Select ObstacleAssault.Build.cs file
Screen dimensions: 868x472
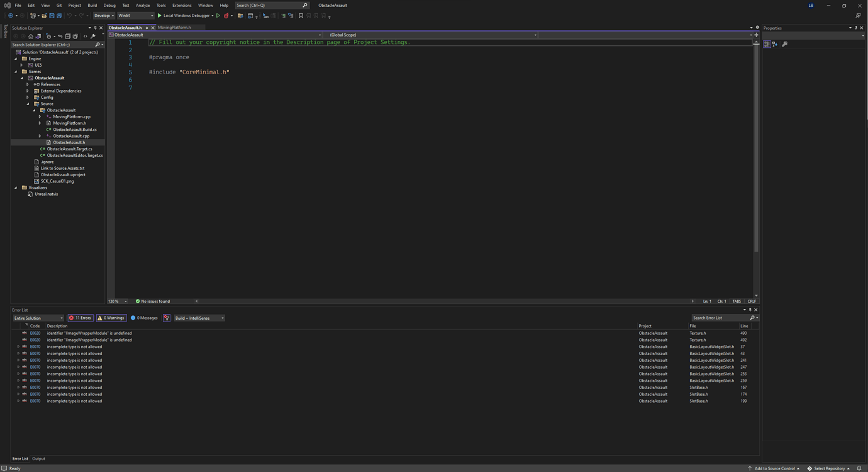pyautogui.click(x=75, y=130)
